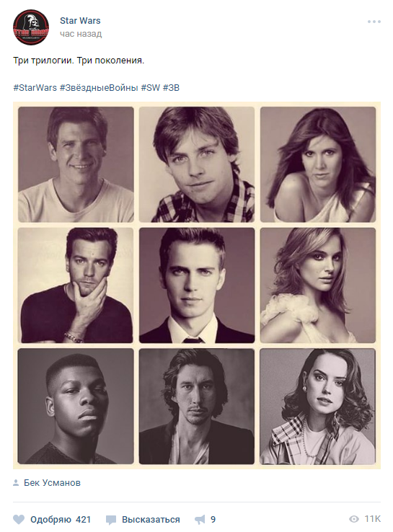
Task: Open the #ЗвёздныеВойны hashtag
Action: [x=99, y=87]
